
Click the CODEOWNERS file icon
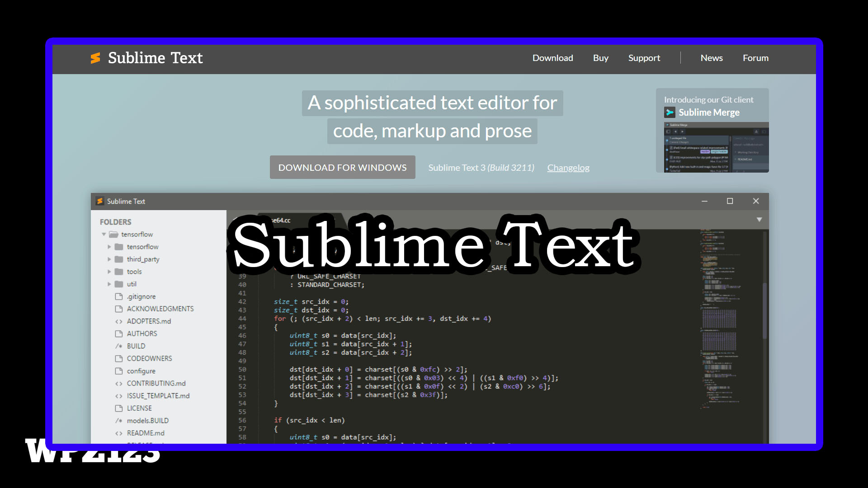119,358
